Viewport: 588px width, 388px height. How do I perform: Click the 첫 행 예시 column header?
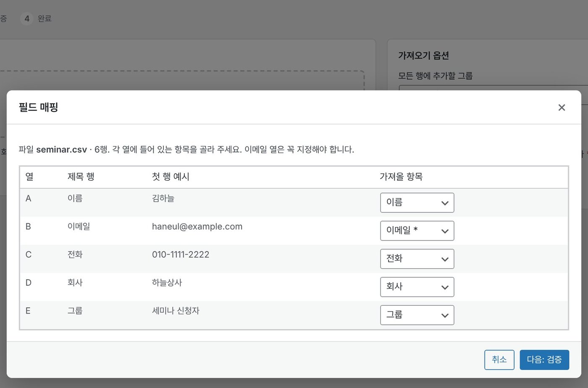coord(171,177)
